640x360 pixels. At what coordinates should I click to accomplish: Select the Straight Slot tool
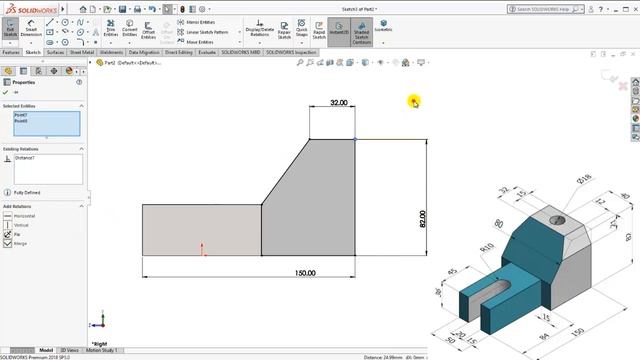[50, 42]
